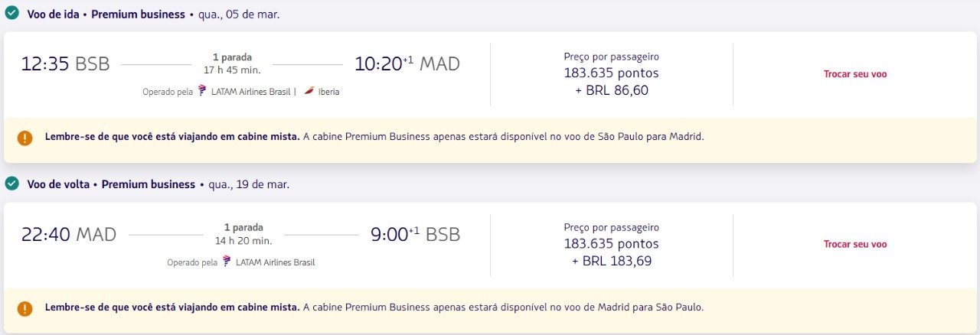Click the green checkmark beside Voo de ida
Screen dimensions: 980x335
pos(11,14)
